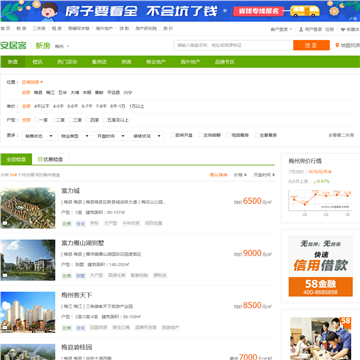Expand the 客户登录 dropdown
The image size is (360, 360).
click(281, 29)
